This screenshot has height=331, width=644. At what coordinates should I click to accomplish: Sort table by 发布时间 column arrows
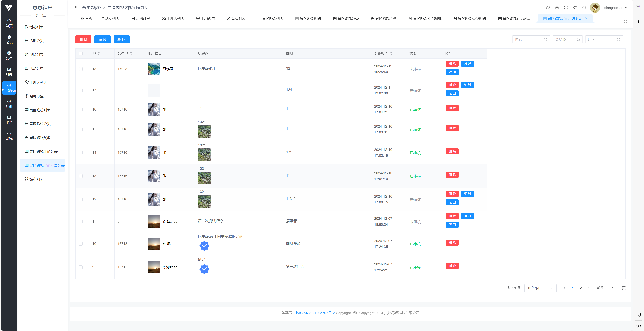pos(391,53)
